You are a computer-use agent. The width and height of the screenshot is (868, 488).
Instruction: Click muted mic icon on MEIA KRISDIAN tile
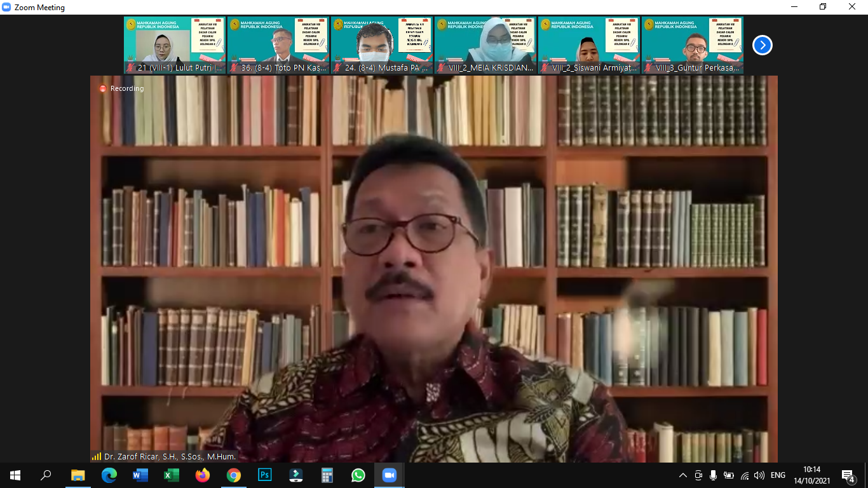(442, 67)
